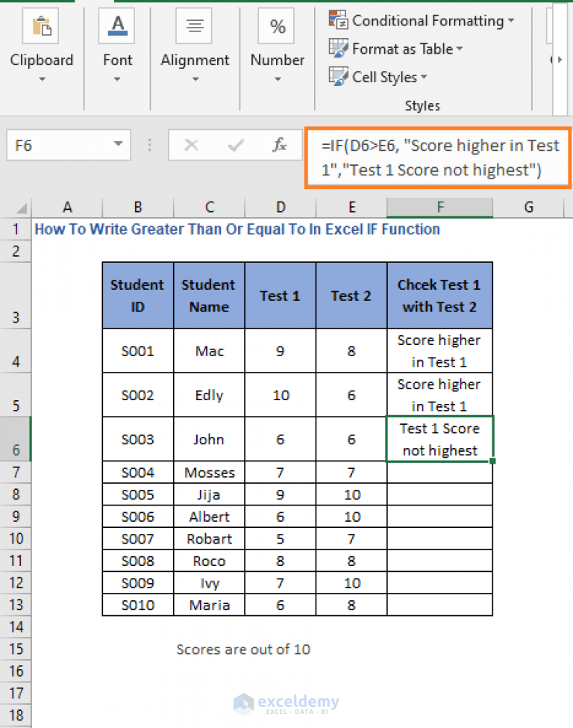The height and width of the screenshot is (728, 573).
Task: Click the Format as Table icon
Action: tap(338, 49)
